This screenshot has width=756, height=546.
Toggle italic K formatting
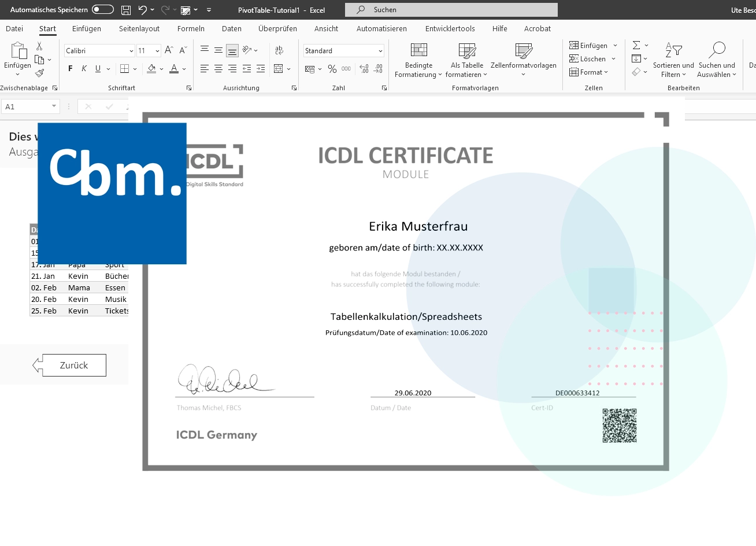84,69
